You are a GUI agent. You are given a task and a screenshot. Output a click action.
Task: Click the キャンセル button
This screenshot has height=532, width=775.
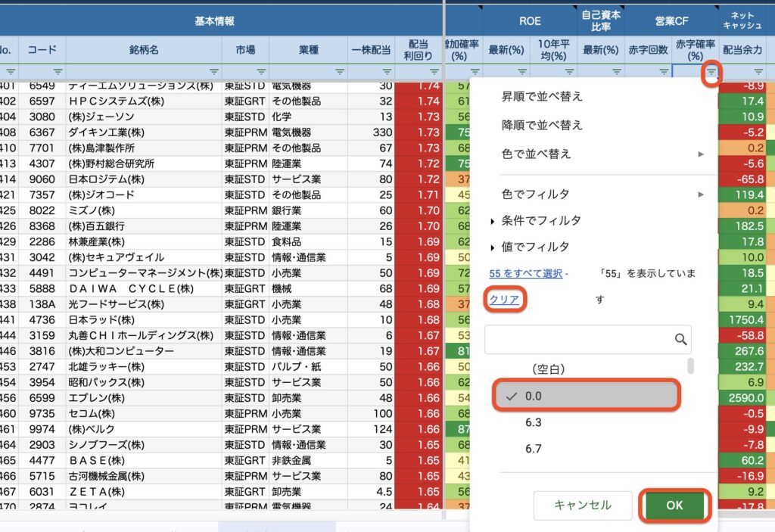pos(582,505)
